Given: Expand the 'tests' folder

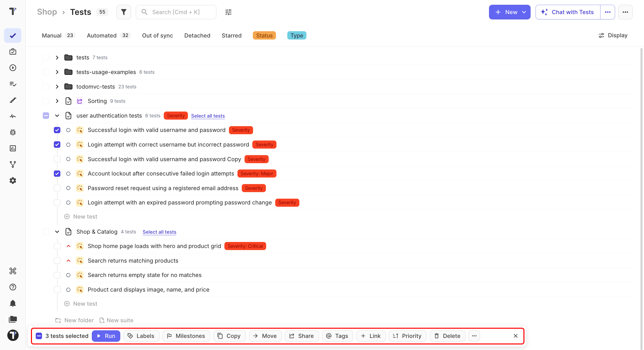Looking at the screenshot, I should (x=57, y=58).
